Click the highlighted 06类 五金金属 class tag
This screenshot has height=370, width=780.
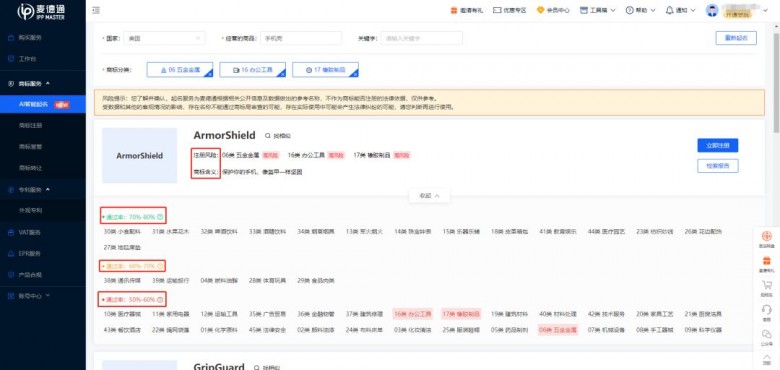558,330
